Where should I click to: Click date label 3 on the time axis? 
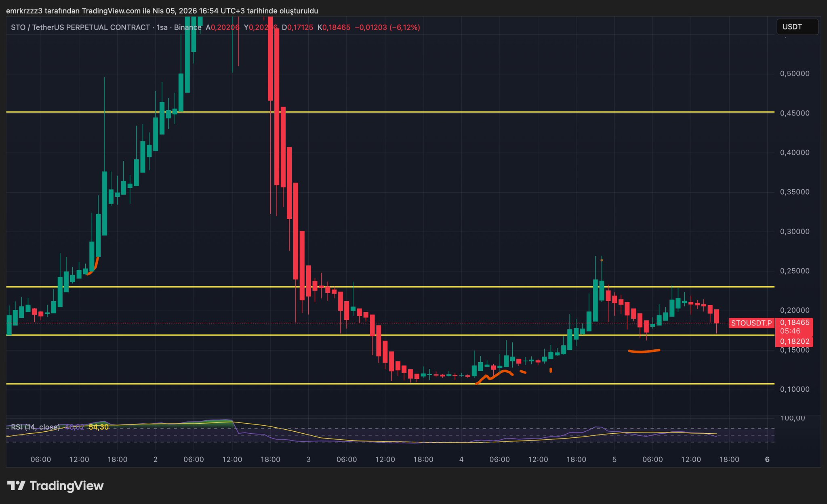(x=309, y=459)
